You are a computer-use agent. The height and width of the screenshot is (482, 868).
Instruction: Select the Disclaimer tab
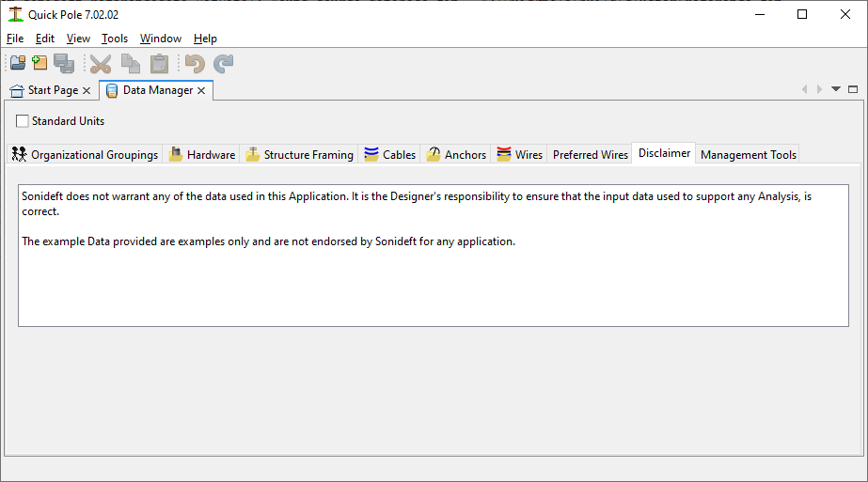click(664, 153)
